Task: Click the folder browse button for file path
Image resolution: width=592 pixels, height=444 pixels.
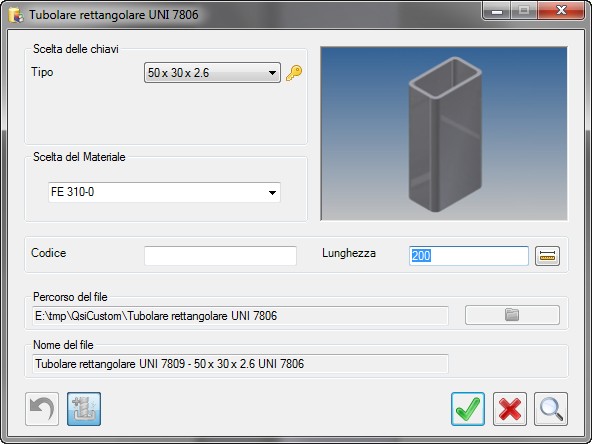Action: point(512,315)
